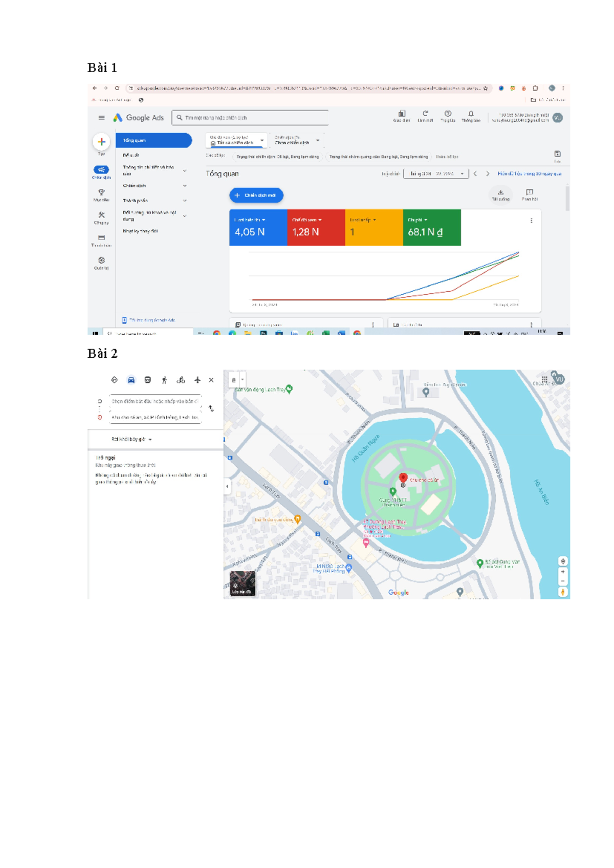Click the green Chi phí metric card

(x=431, y=228)
